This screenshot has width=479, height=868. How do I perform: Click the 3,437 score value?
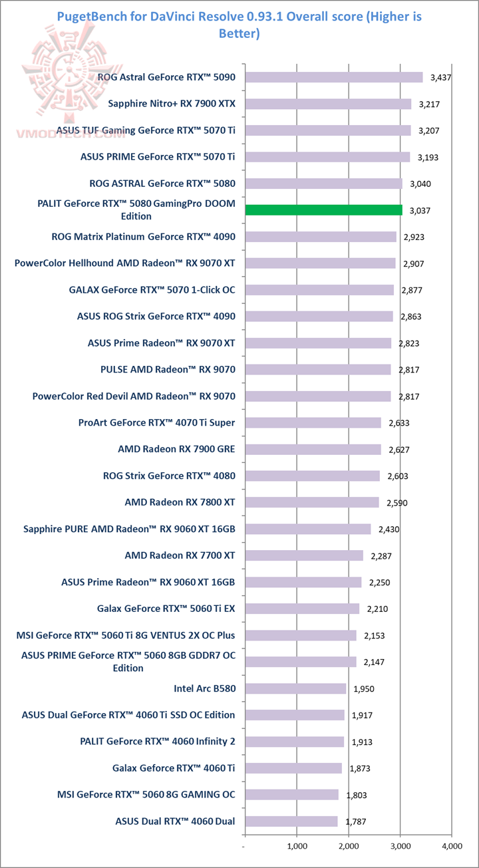(x=441, y=77)
